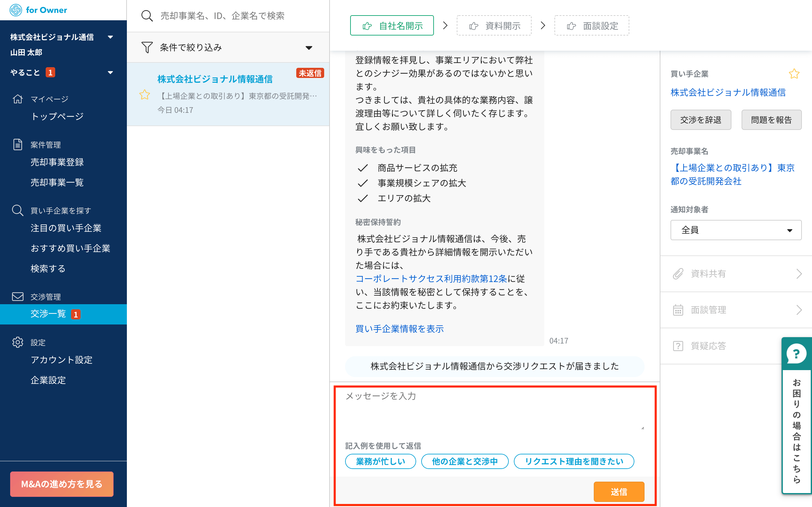This screenshot has width=812, height=507.
Task: Click the calendar 面談管理 icon
Action: pos(678,310)
